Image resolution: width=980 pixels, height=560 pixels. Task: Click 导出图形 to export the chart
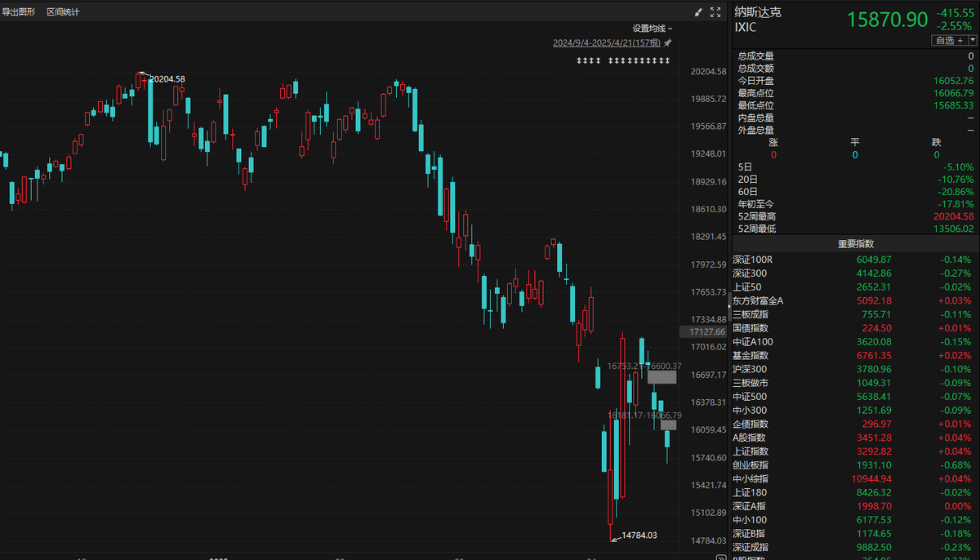coord(19,12)
